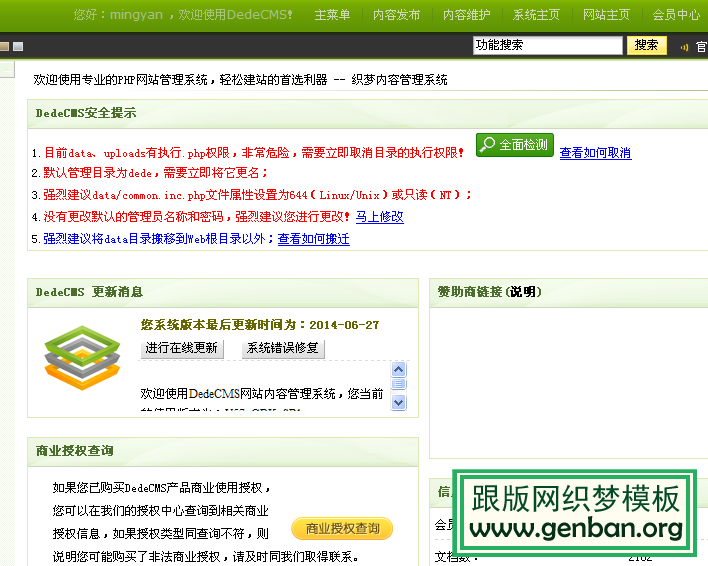This screenshot has width=708, height=566.
Task: Click the 系统错误修复 button
Action: 283,348
